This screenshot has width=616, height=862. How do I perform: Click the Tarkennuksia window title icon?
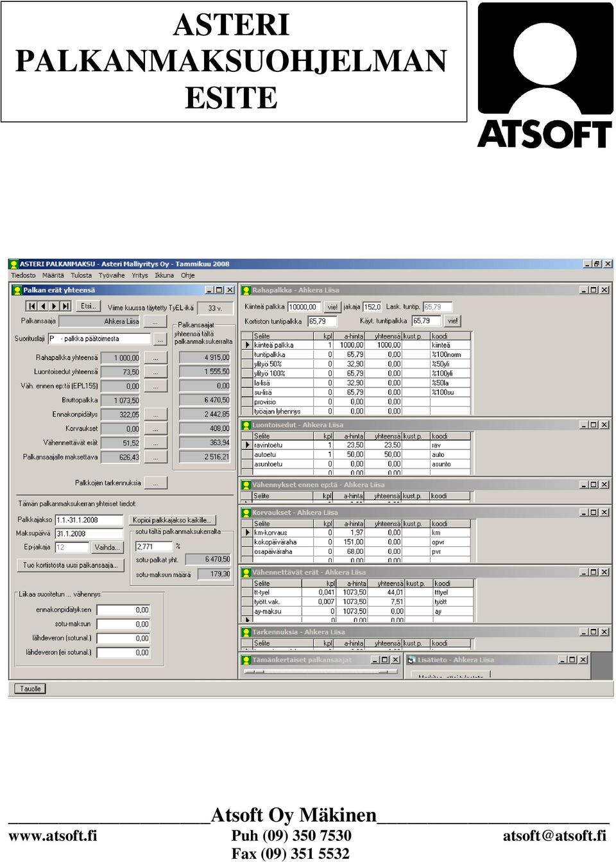[246, 632]
